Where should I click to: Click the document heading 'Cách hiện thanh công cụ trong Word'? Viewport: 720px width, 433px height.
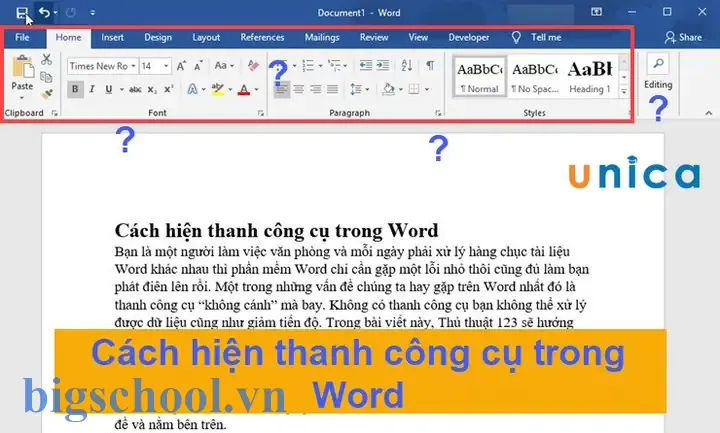point(276,231)
